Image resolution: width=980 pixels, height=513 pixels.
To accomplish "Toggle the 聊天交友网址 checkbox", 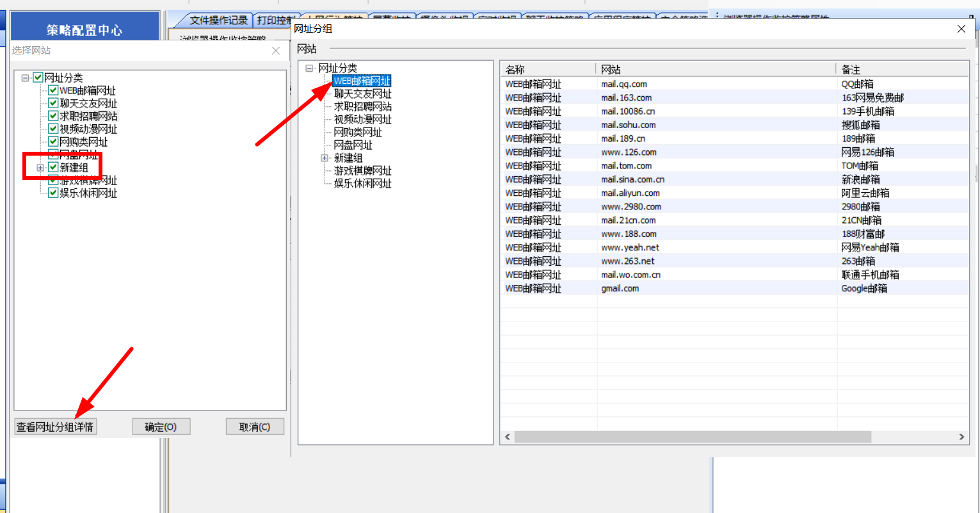I will click(x=53, y=103).
